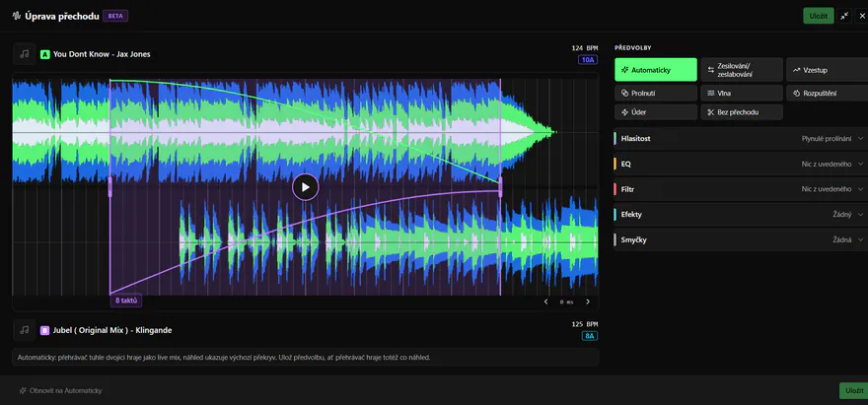Click track B title Jubel Original Mix
The width and height of the screenshot is (868, 405).
tap(112, 330)
